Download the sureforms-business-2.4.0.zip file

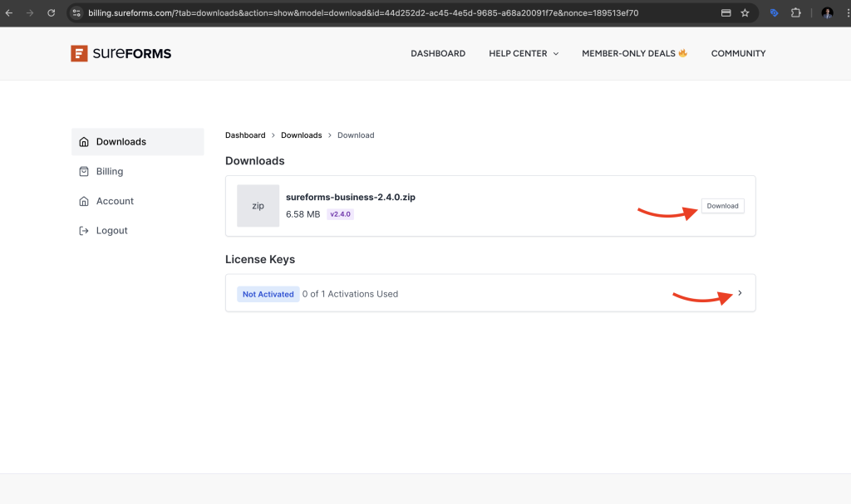point(722,206)
